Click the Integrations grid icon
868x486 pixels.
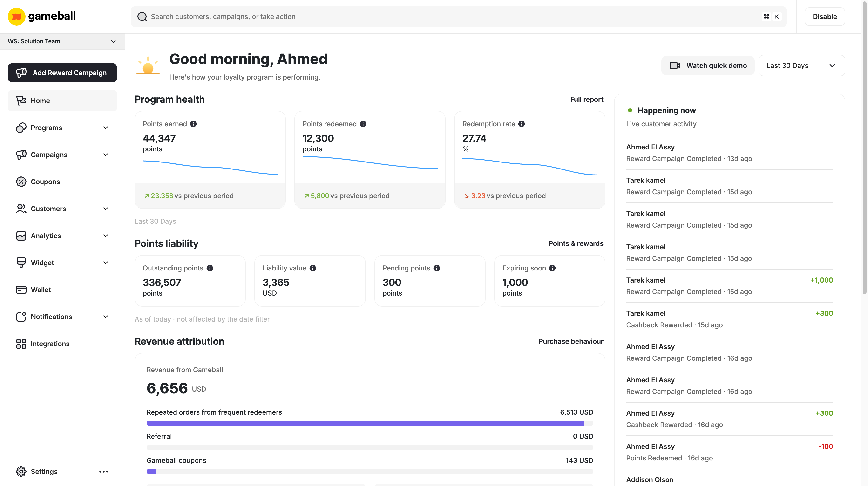point(21,344)
